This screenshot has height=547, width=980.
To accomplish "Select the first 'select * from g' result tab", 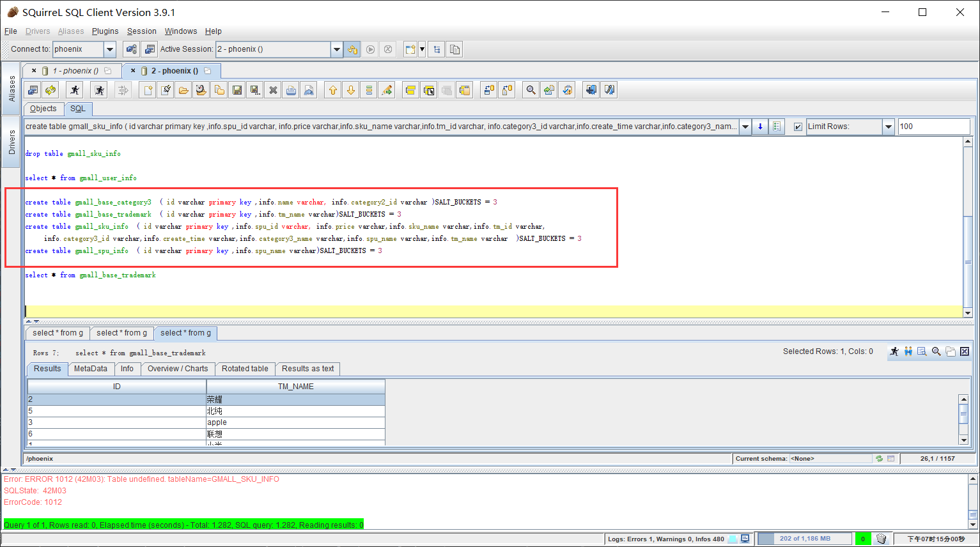I will (58, 333).
